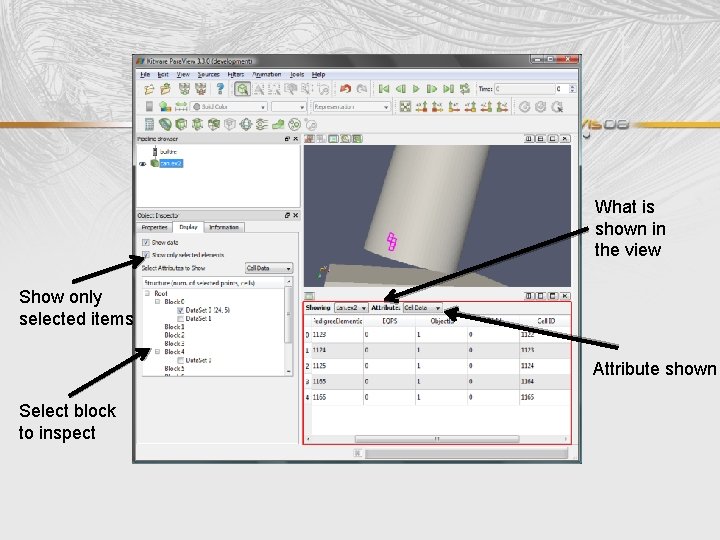The width and height of the screenshot is (720, 540).
Task: Split the spreadsheet view horizontally
Action: point(529,296)
